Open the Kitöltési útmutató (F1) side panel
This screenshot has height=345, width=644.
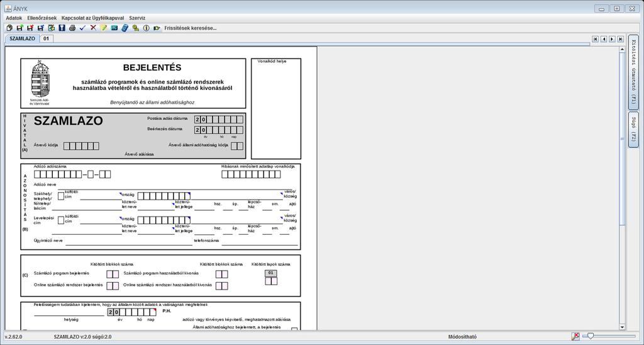tap(633, 72)
